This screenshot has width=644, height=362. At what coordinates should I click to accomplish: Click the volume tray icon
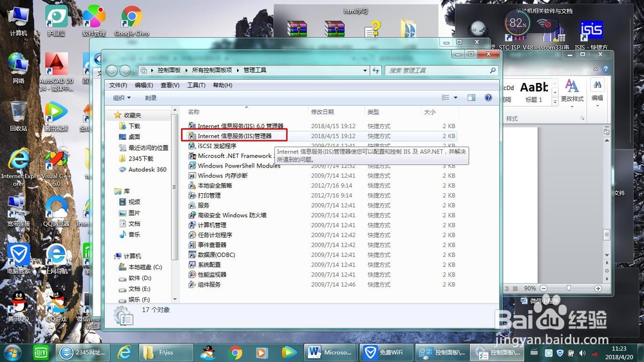tap(582, 353)
